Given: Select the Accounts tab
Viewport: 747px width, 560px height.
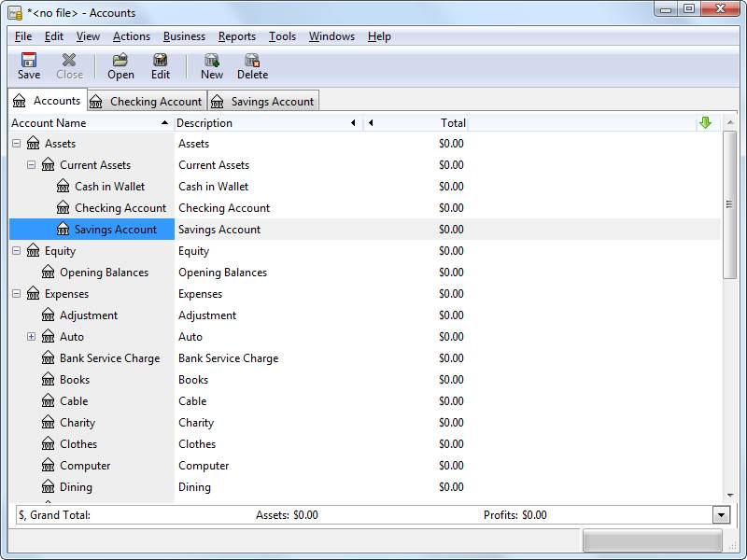Looking at the screenshot, I should pos(48,101).
